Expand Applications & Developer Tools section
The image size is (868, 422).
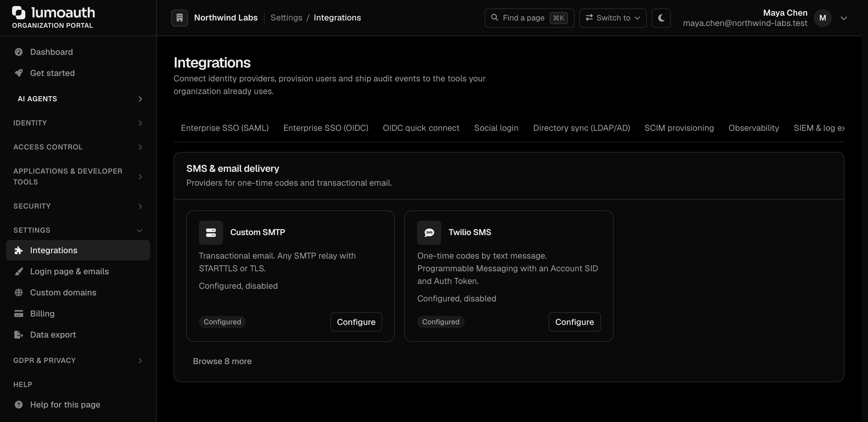(78, 177)
